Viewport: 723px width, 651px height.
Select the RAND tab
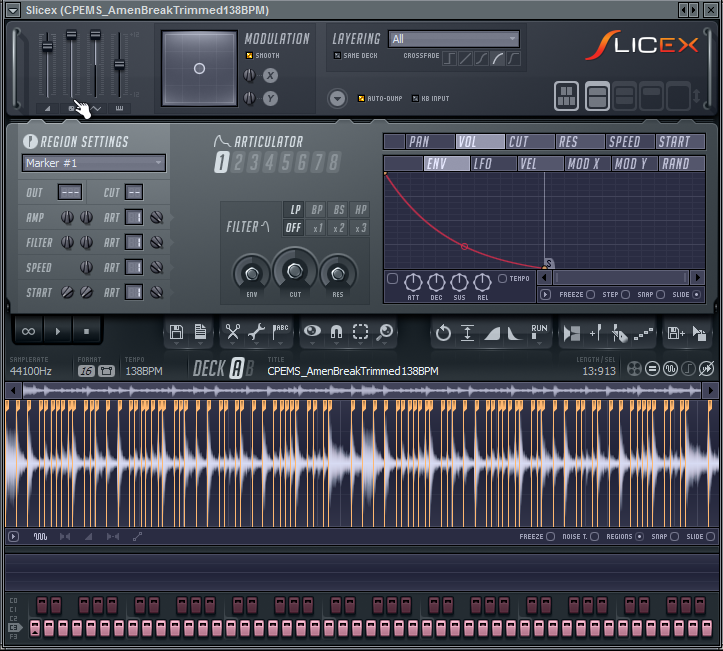click(682, 164)
